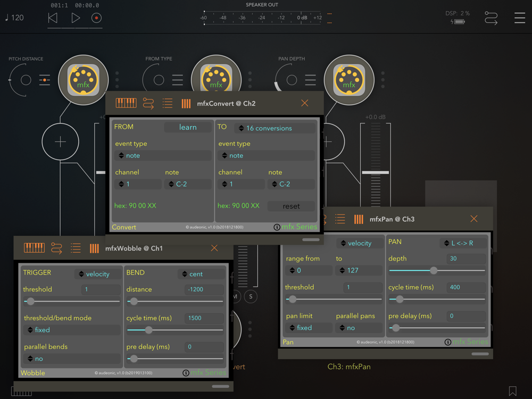Click the bookmark icon at bottom right
Image resolution: width=532 pixels, height=399 pixels.
coord(512,391)
